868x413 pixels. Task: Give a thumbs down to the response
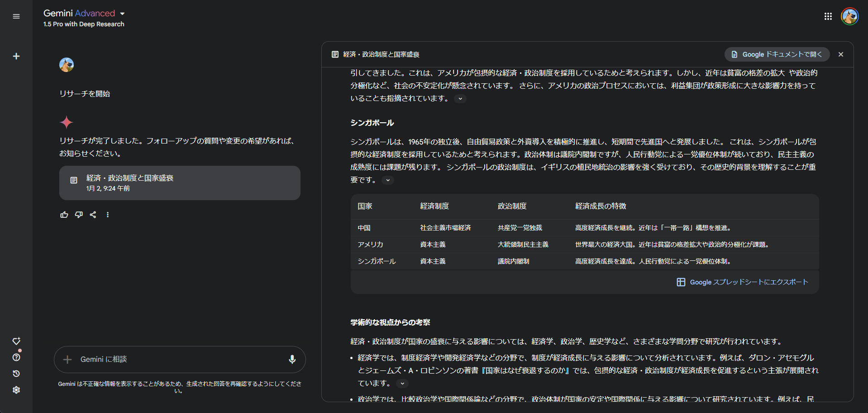[x=78, y=215]
